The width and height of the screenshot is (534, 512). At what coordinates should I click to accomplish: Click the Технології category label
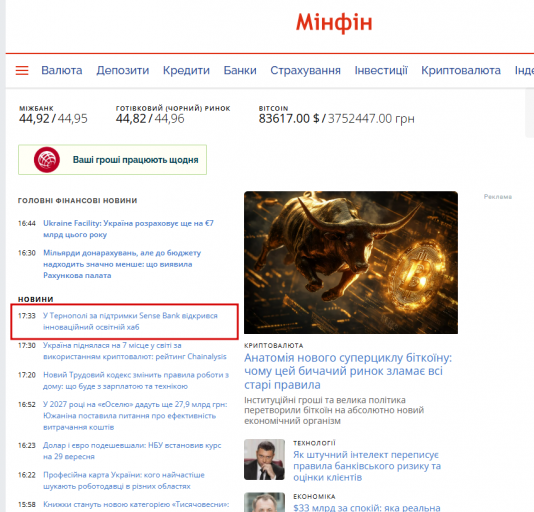click(x=314, y=443)
